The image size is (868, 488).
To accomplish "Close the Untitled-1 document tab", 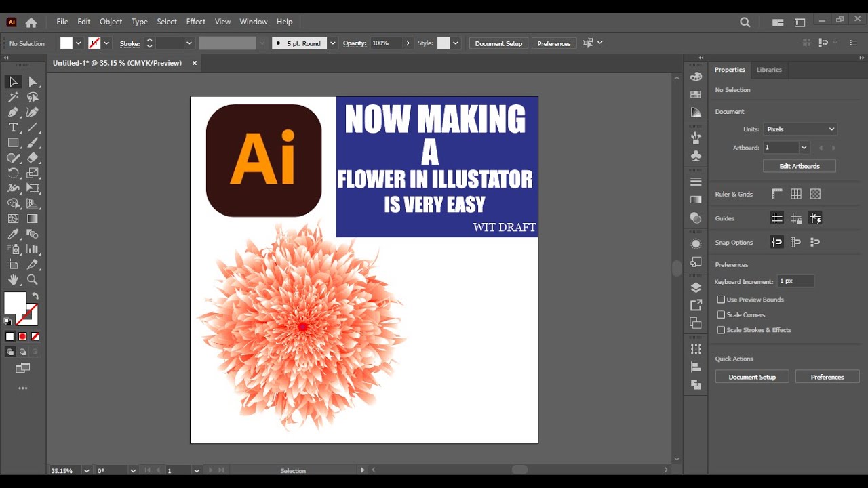I will tap(195, 63).
